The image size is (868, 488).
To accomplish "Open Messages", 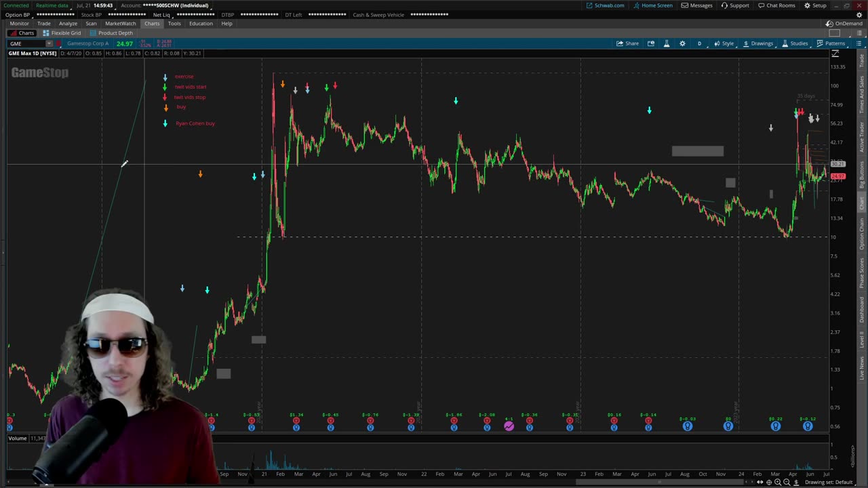I will click(697, 5).
